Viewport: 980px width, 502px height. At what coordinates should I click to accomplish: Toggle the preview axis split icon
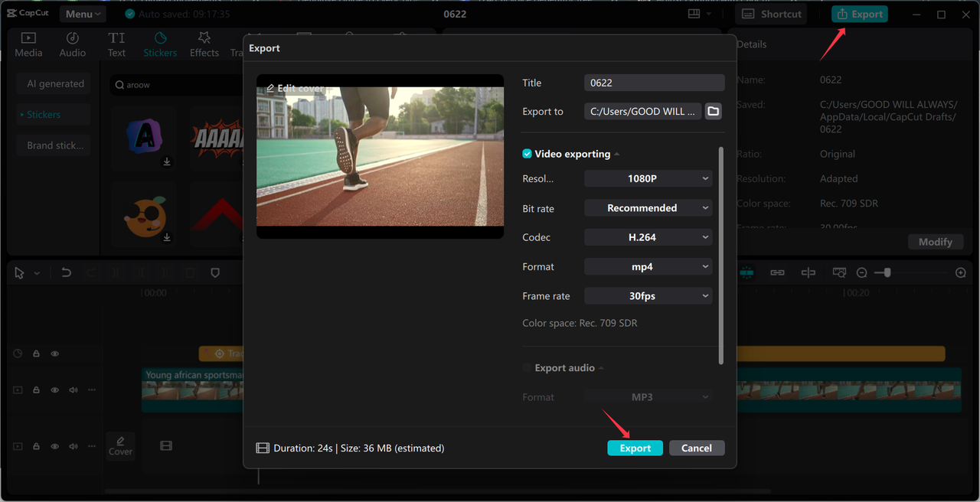[x=808, y=272]
